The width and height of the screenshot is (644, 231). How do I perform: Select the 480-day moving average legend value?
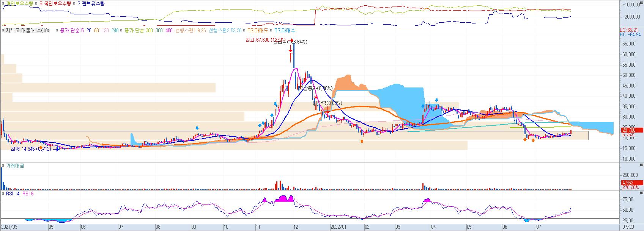[169, 31]
